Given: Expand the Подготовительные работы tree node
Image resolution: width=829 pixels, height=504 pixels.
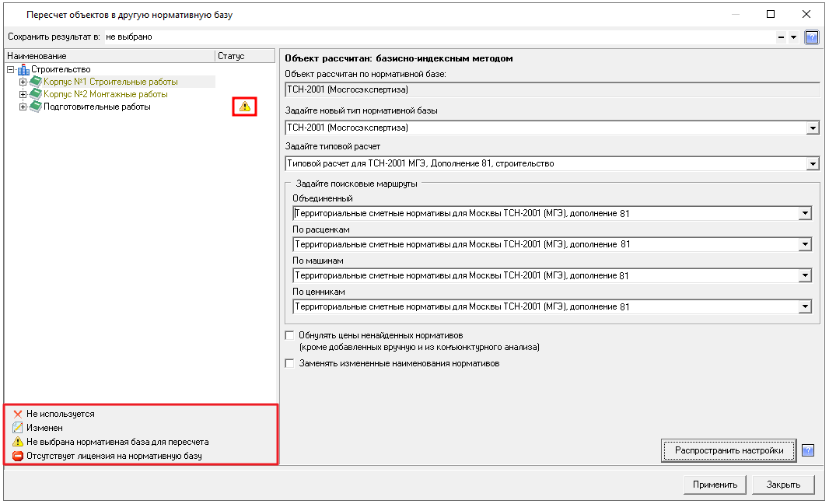Looking at the screenshot, I should 23,107.
